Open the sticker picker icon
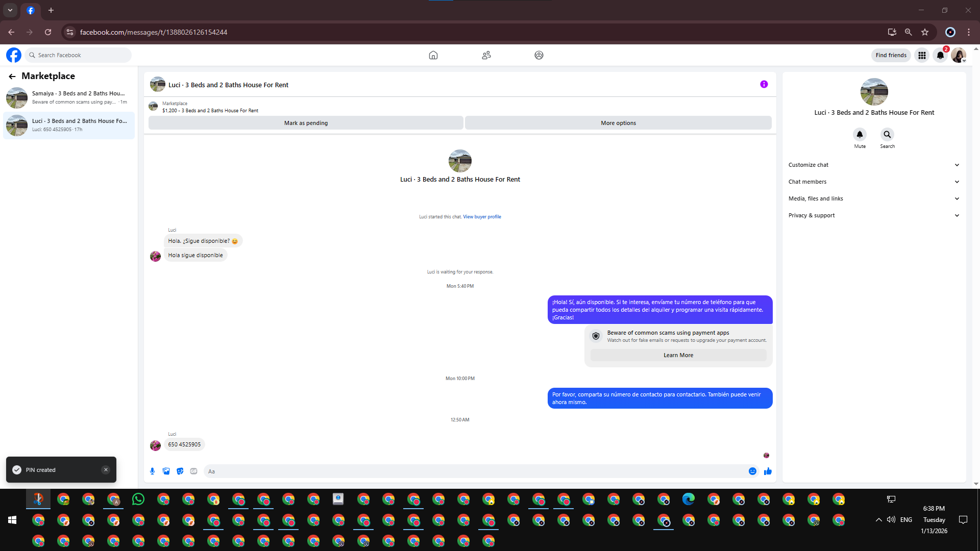The image size is (980, 551). 180,471
